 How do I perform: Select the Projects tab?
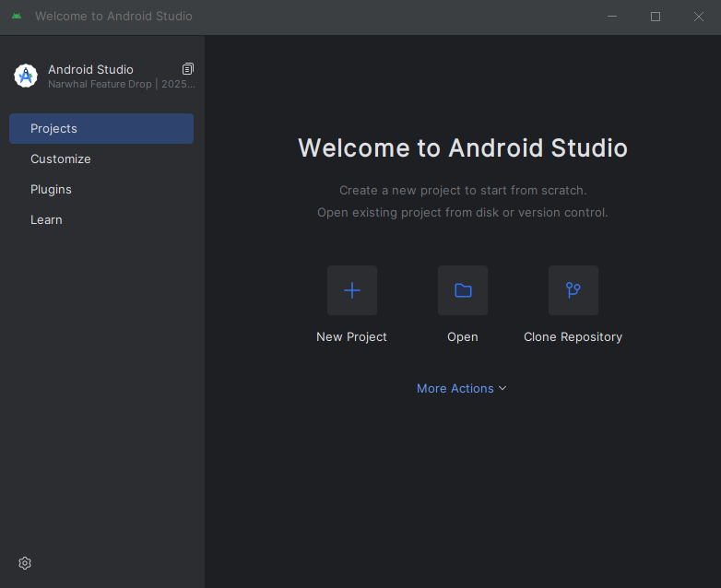point(101,129)
